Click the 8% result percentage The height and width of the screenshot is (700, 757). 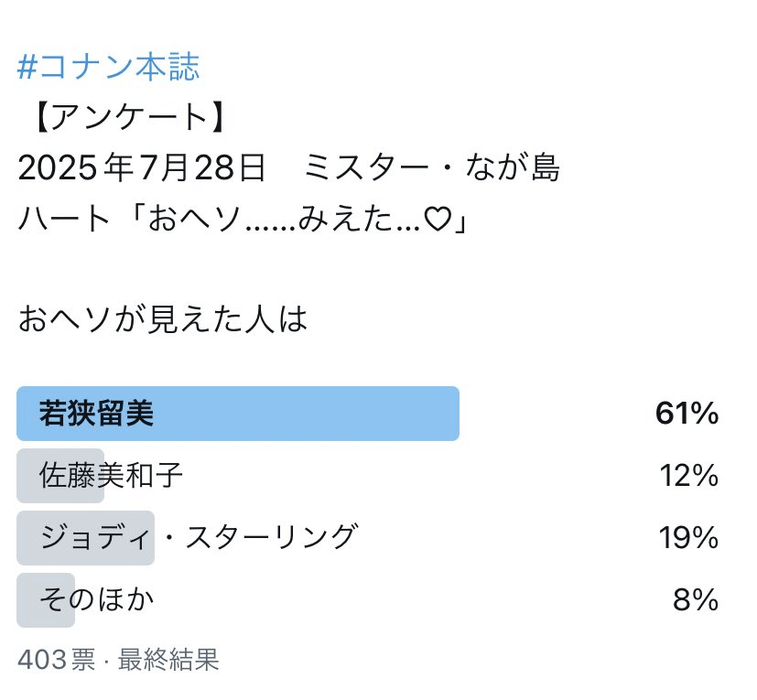pos(695,599)
